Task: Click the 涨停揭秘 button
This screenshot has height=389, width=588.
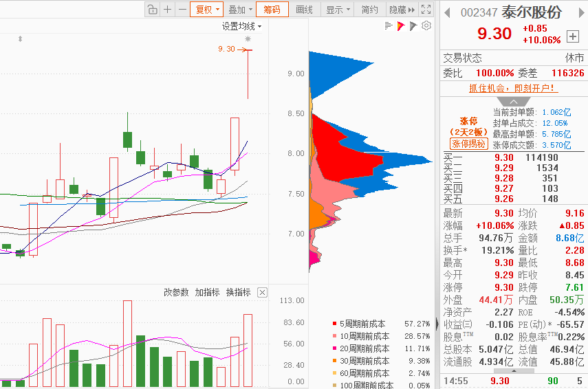Action: [x=469, y=144]
